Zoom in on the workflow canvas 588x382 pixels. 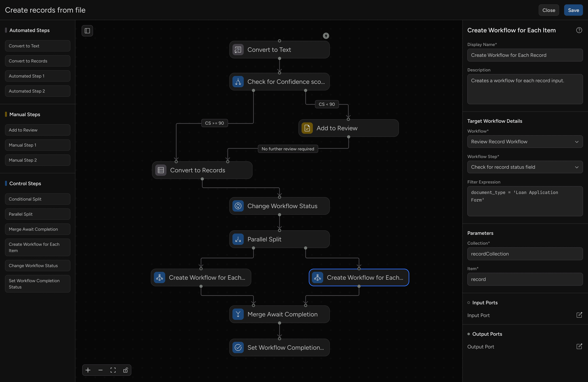point(88,370)
